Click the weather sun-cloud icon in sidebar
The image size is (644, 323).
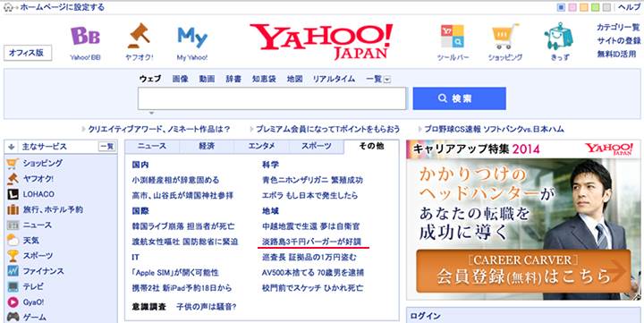(x=13, y=241)
